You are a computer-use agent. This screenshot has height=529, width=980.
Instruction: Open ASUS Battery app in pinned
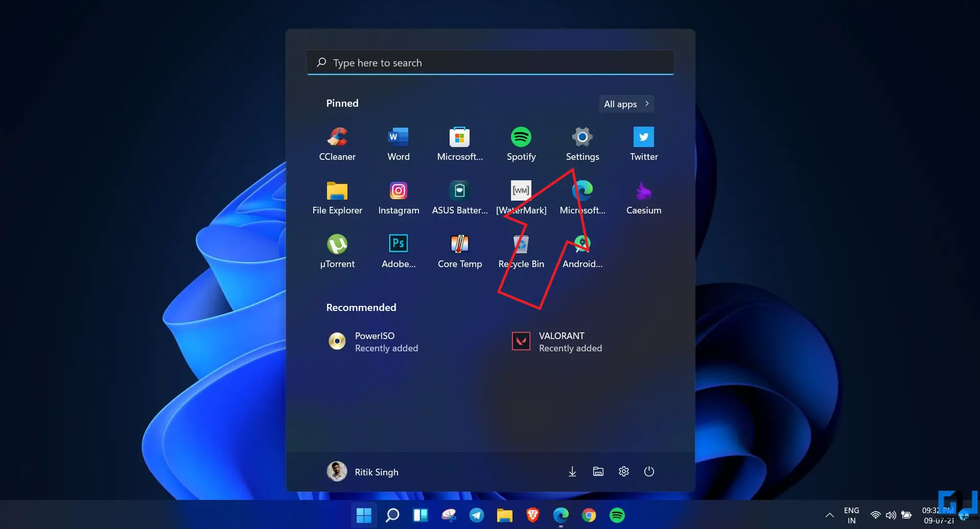460,198
